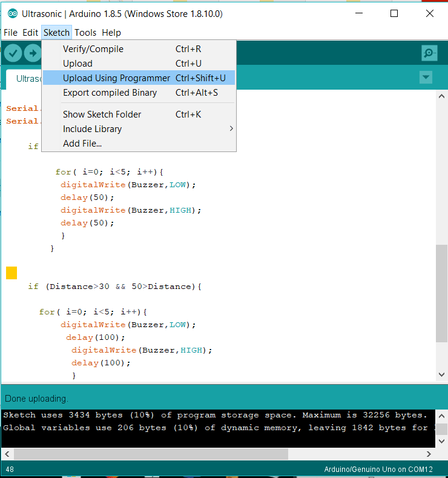The image size is (448, 478).
Task: Open the Edit menu
Action: tap(30, 32)
